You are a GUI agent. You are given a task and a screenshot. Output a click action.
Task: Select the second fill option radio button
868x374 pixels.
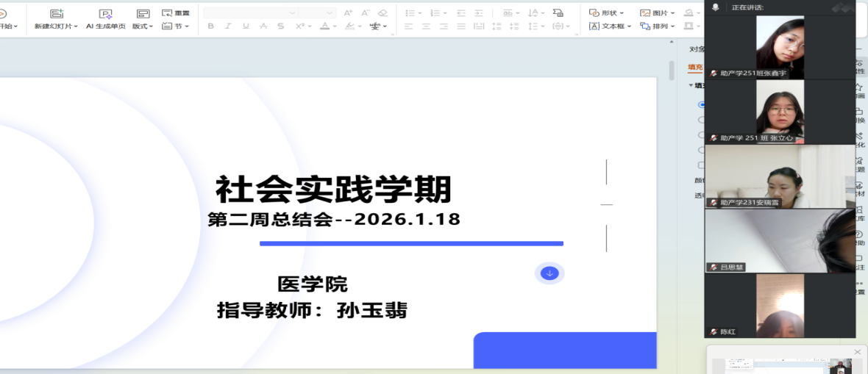701,120
